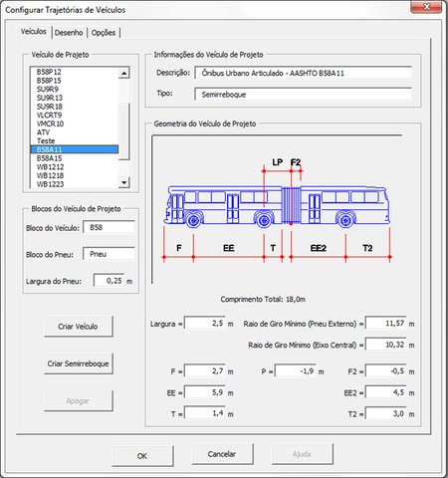Image resolution: width=448 pixels, height=478 pixels.
Task: Switch to the Desenho tab
Action: pos(69,33)
